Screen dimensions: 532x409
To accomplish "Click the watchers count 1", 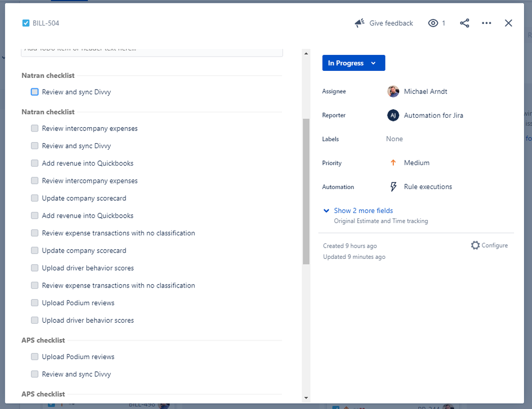I will [444, 23].
